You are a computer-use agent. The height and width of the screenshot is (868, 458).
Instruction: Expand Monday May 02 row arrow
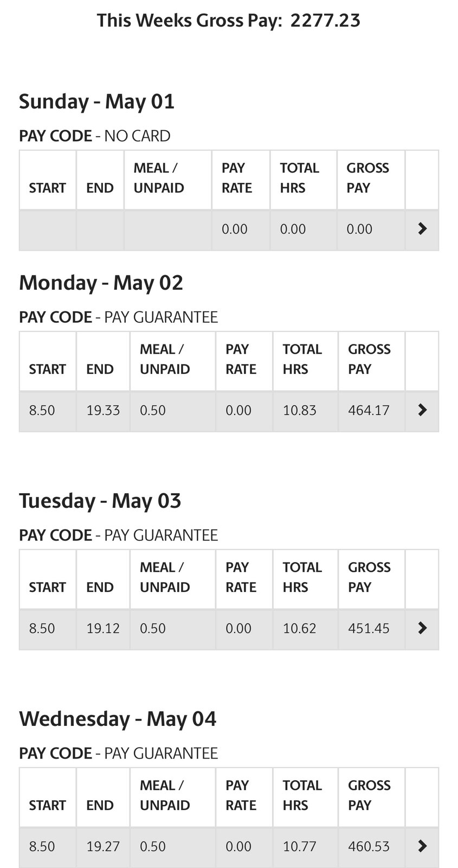pyautogui.click(x=423, y=410)
